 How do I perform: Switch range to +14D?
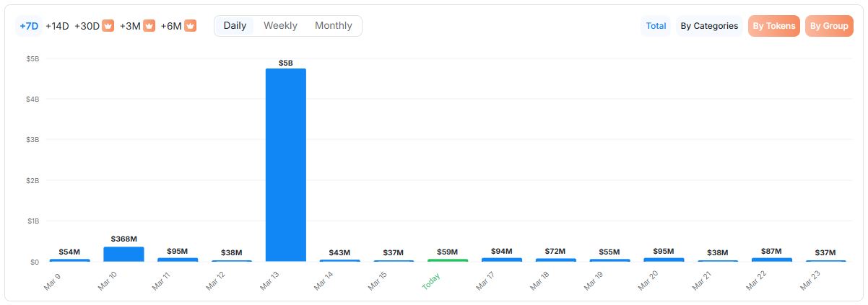coord(57,26)
